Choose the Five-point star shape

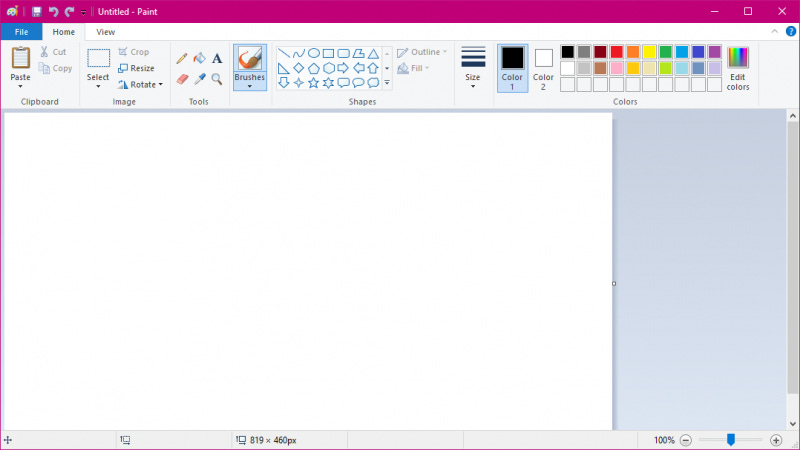[313, 83]
